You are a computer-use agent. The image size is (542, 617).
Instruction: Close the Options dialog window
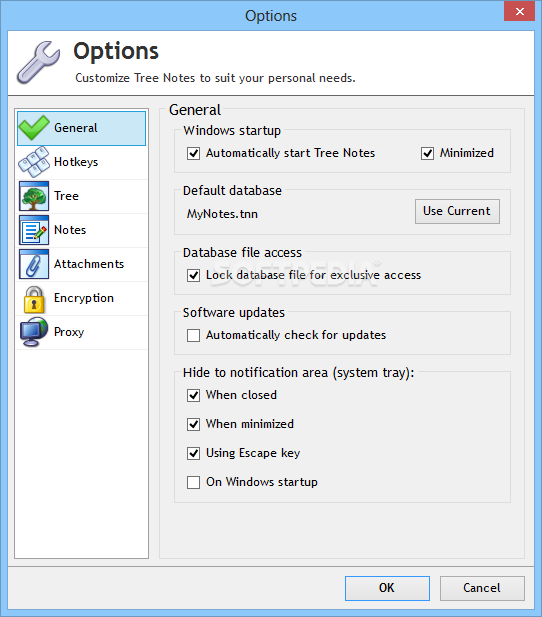(x=520, y=11)
